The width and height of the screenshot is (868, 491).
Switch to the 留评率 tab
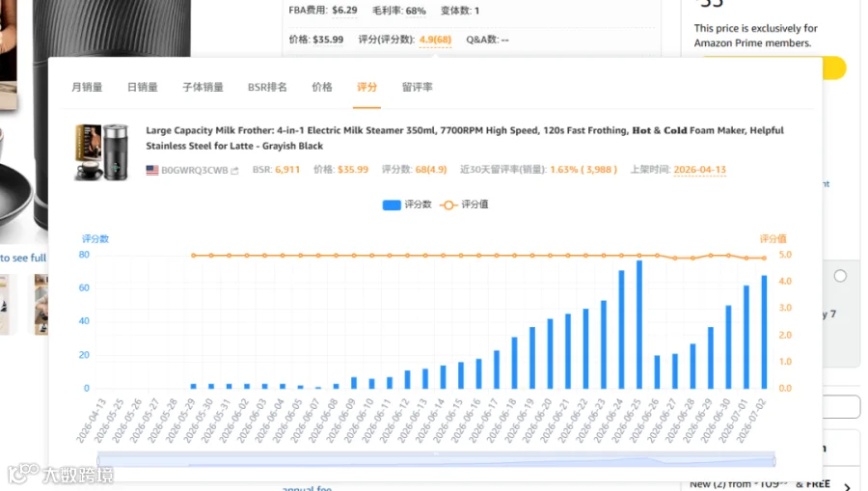[417, 87]
